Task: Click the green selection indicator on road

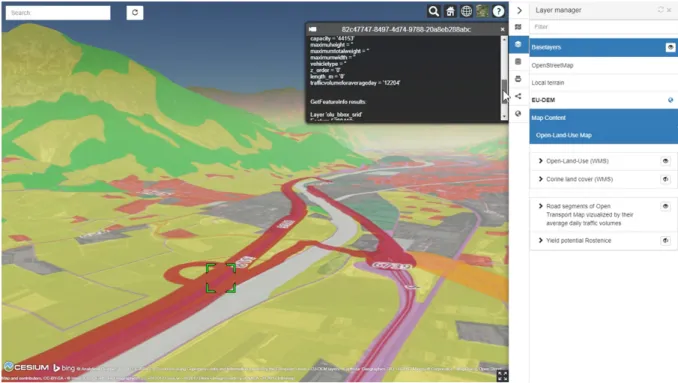Action: (x=221, y=278)
